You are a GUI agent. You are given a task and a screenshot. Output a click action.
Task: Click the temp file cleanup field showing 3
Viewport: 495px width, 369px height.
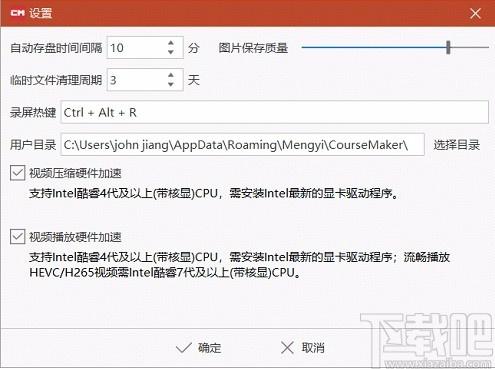(145, 80)
